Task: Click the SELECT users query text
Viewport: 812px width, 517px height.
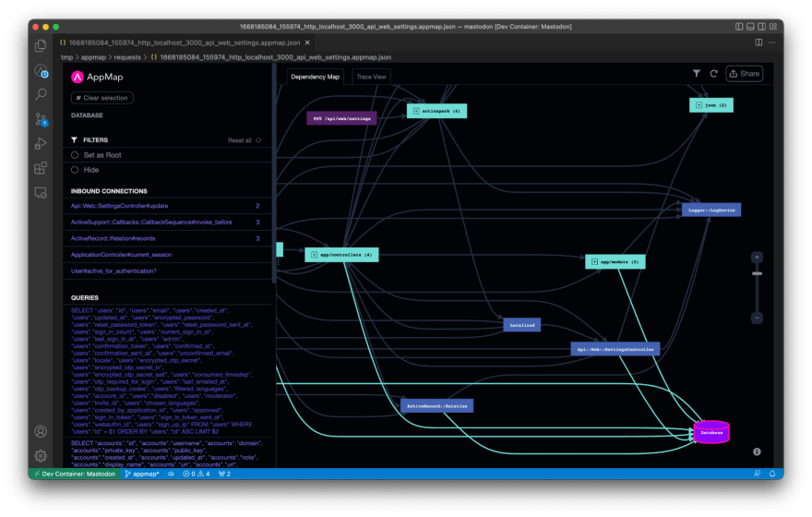Action: [x=162, y=371]
